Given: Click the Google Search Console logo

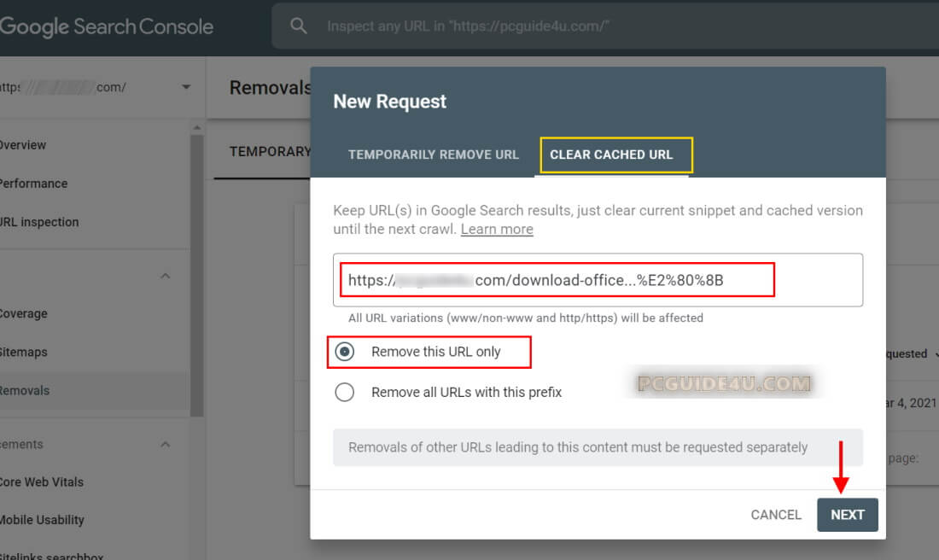Looking at the screenshot, I should click(x=107, y=26).
